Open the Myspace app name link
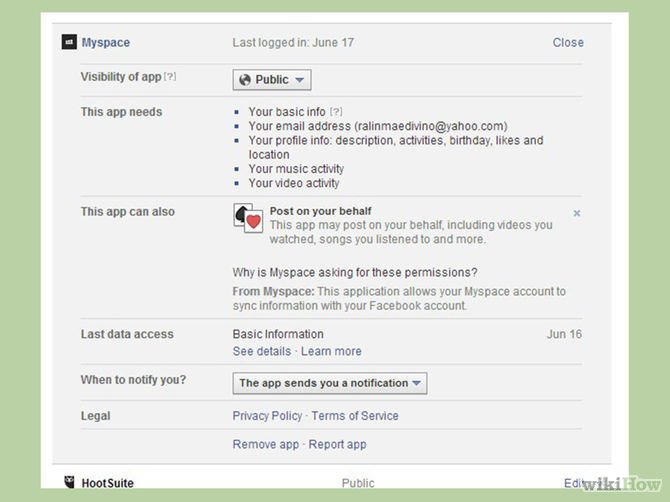This screenshot has height=502, width=670. click(106, 43)
